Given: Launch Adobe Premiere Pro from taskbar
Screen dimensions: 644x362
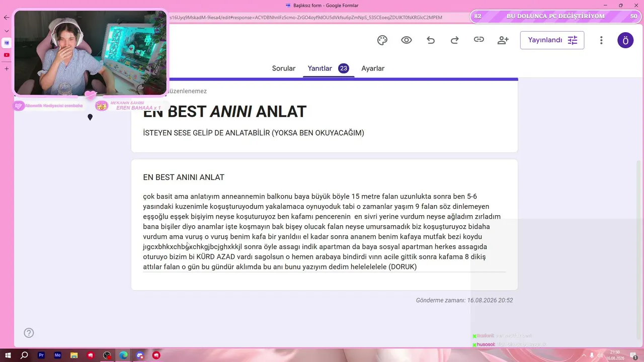Looking at the screenshot, I should pos(41,355).
